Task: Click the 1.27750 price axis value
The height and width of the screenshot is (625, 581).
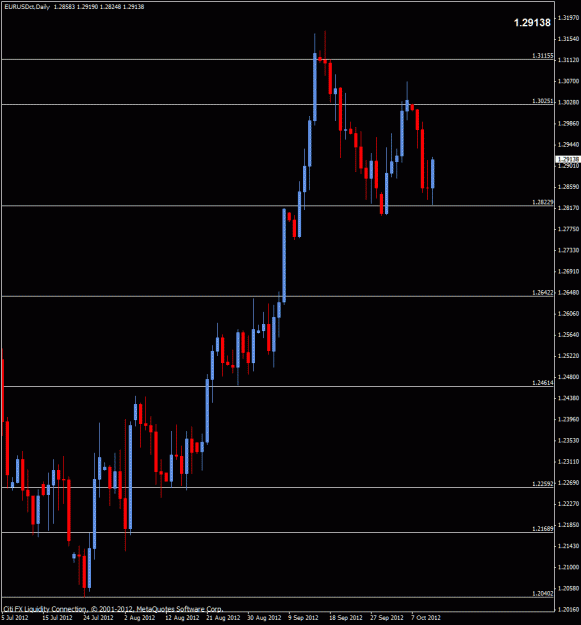Action: point(568,229)
